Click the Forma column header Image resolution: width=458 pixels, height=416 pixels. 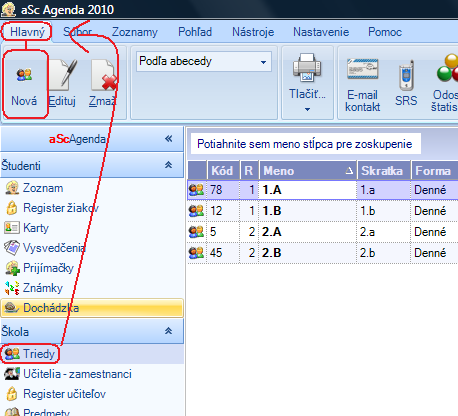435,171
